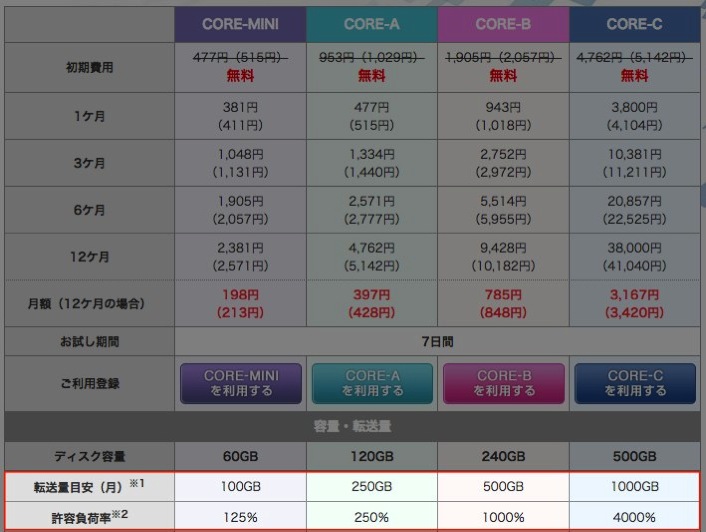This screenshot has height=532, width=706.
Task: Select the CORE-MINI column header
Action: [240, 24]
